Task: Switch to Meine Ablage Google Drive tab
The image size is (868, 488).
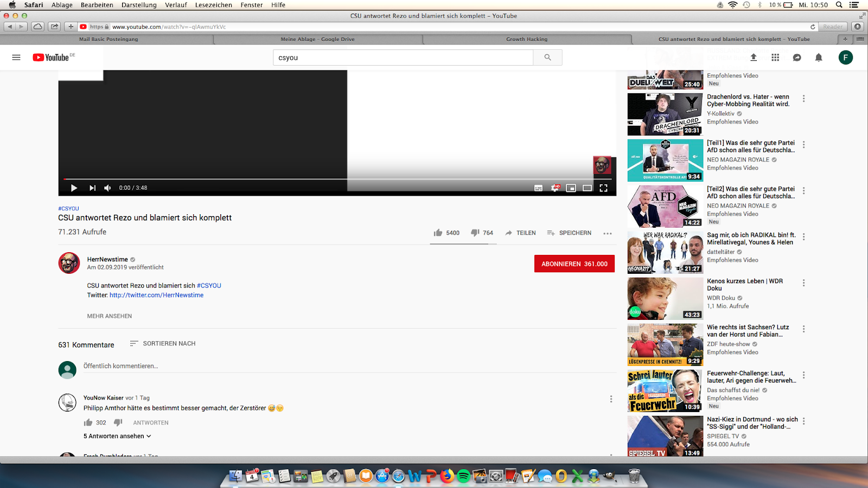Action: pyautogui.click(x=318, y=39)
